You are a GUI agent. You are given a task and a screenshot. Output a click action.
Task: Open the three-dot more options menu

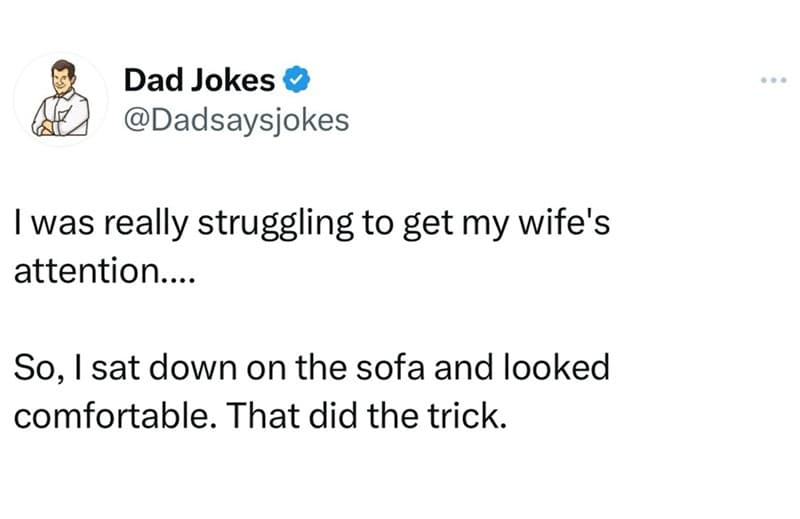coord(773,80)
